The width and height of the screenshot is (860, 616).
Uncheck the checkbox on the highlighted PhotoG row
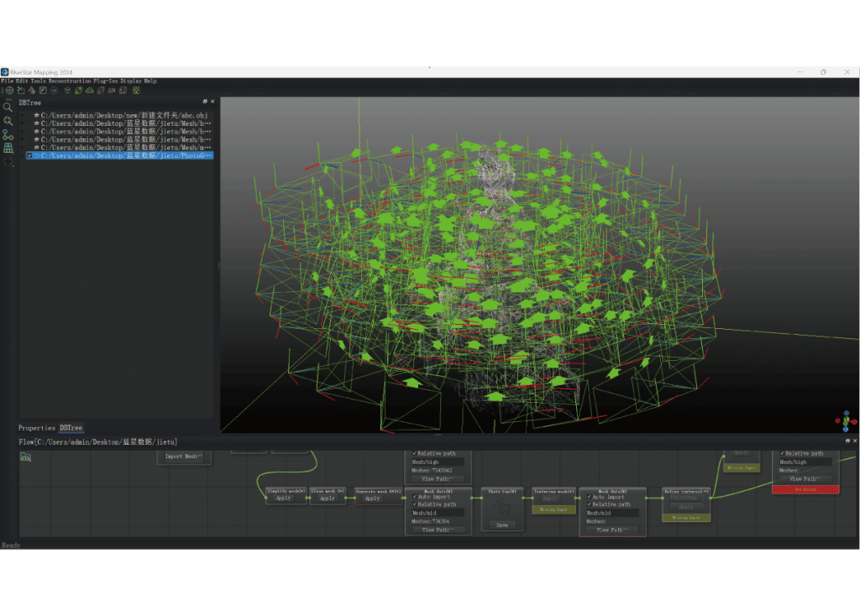(x=29, y=155)
